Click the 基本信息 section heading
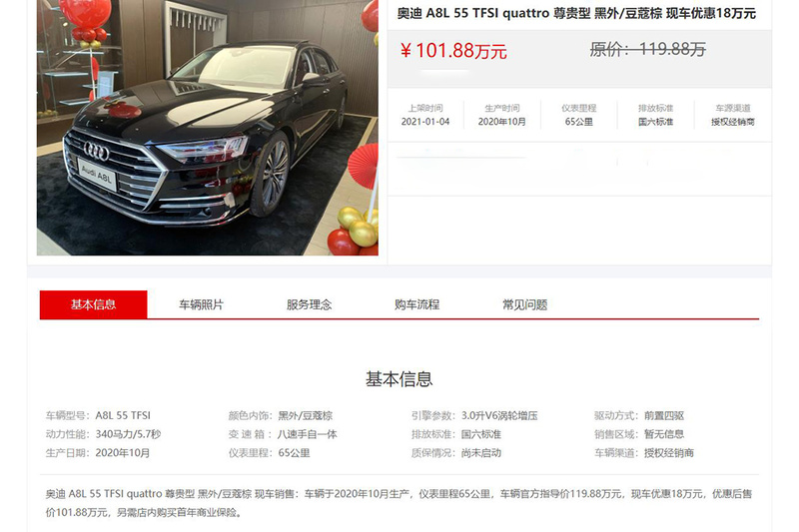The height and width of the screenshot is (532, 799). (x=399, y=379)
